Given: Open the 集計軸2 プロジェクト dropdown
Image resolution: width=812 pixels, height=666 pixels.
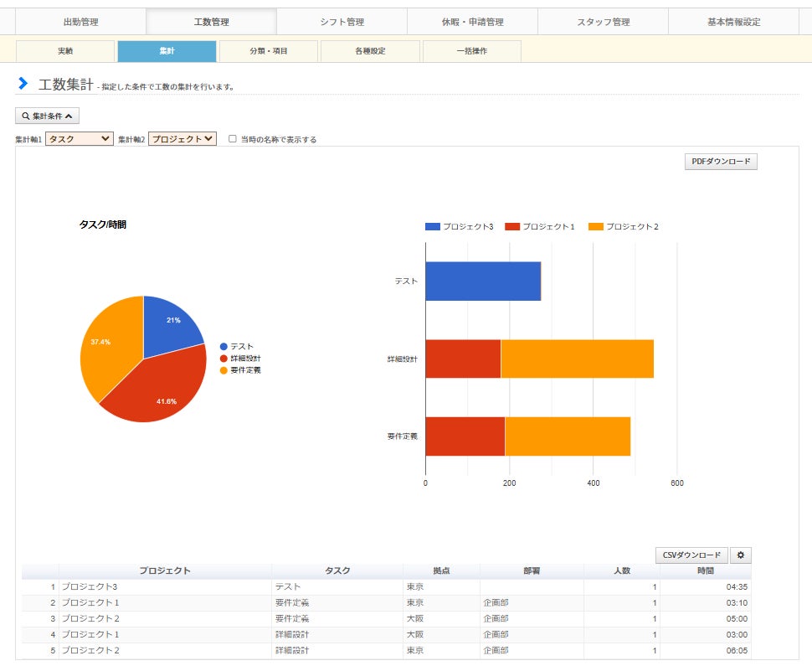Looking at the screenshot, I should (x=182, y=139).
